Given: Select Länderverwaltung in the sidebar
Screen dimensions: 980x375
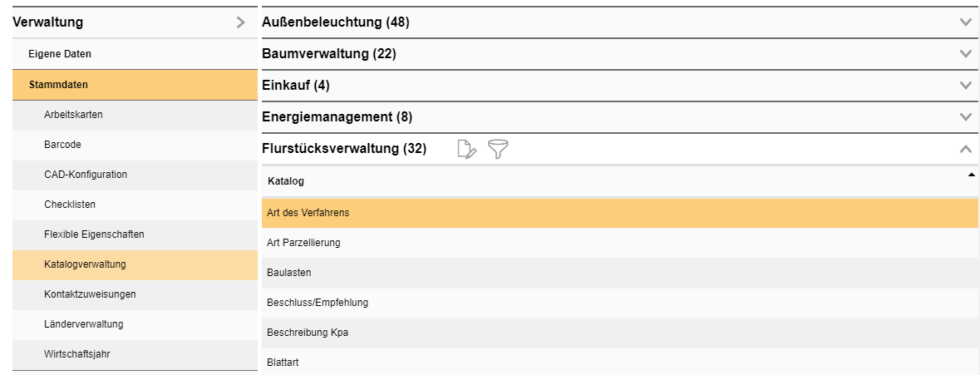Looking at the screenshot, I should (84, 324).
